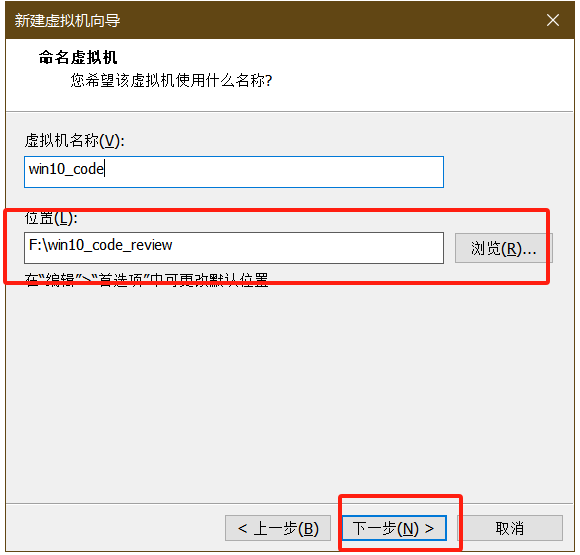Go back with the 上一步(B) button
Viewport: 580px width, 555px height.
(x=278, y=528)
